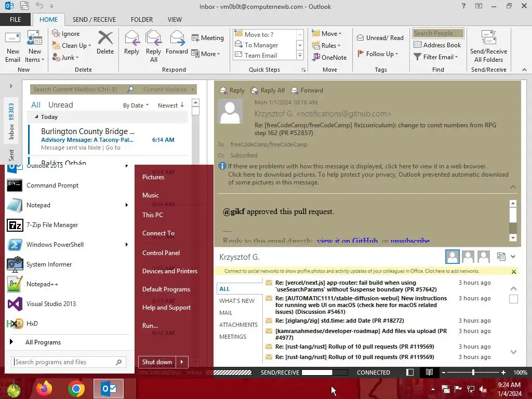Switch to Reading view in status bar
Viewport: 532px width, 399px height.
click(x=429, y=372)
